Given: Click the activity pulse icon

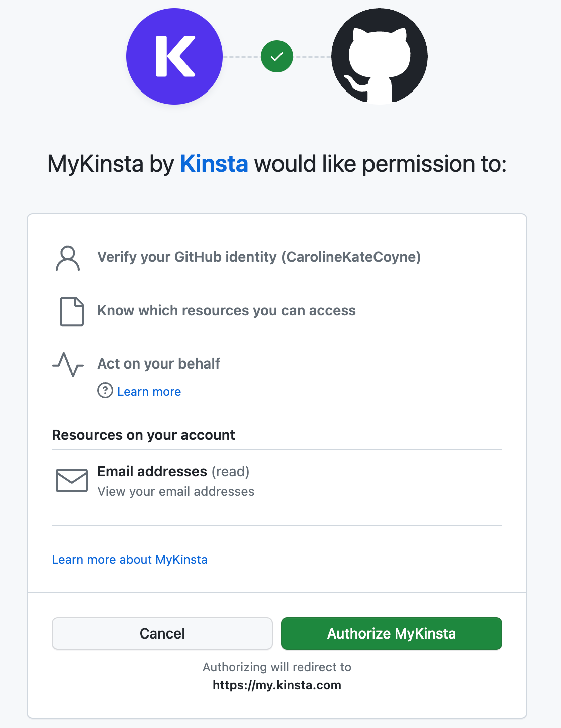Looking at the screenshot, I should click(68, 365).
